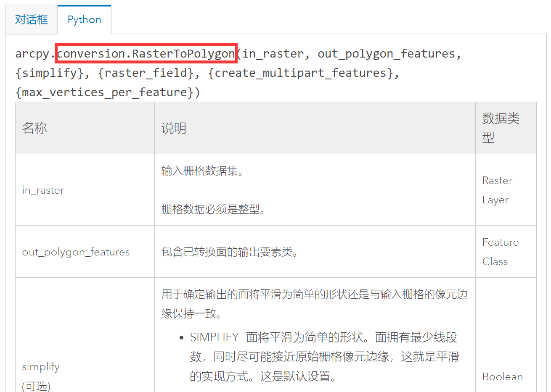The height and width of the screenshot is (392, 551).
Task: Click the text 输入栅格数据集。
Action: tap(203, 171)
